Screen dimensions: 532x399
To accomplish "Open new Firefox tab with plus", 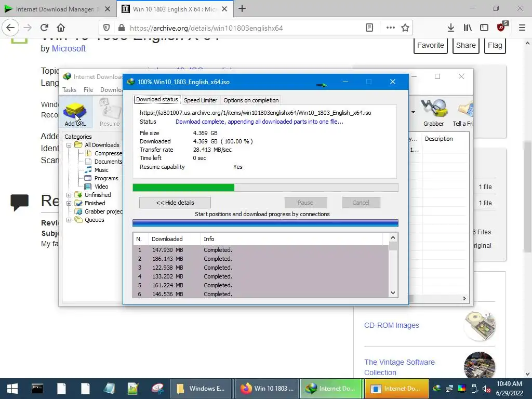I will [242, 9].
